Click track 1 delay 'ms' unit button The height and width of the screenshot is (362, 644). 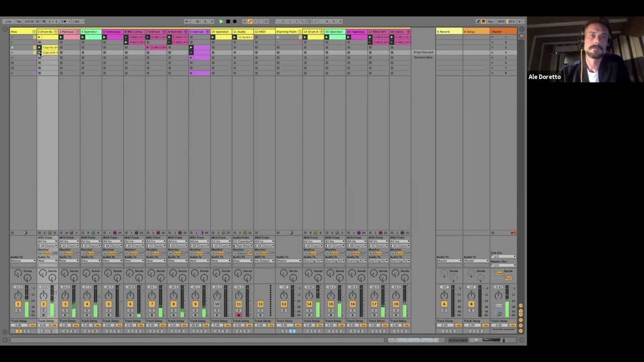point(33,325)
